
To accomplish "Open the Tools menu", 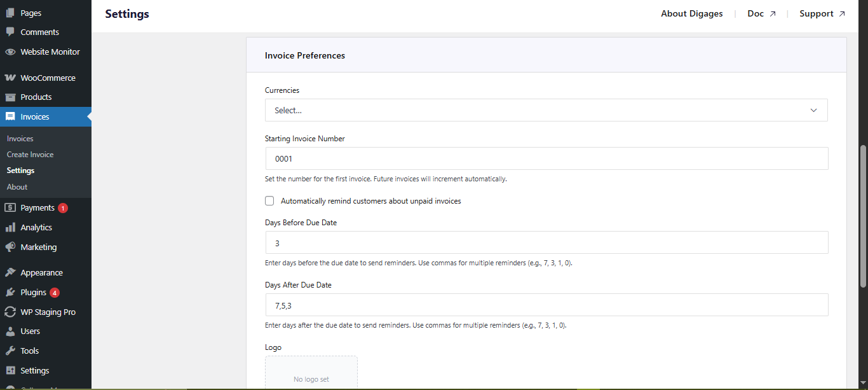I will [x=27, y=351].
